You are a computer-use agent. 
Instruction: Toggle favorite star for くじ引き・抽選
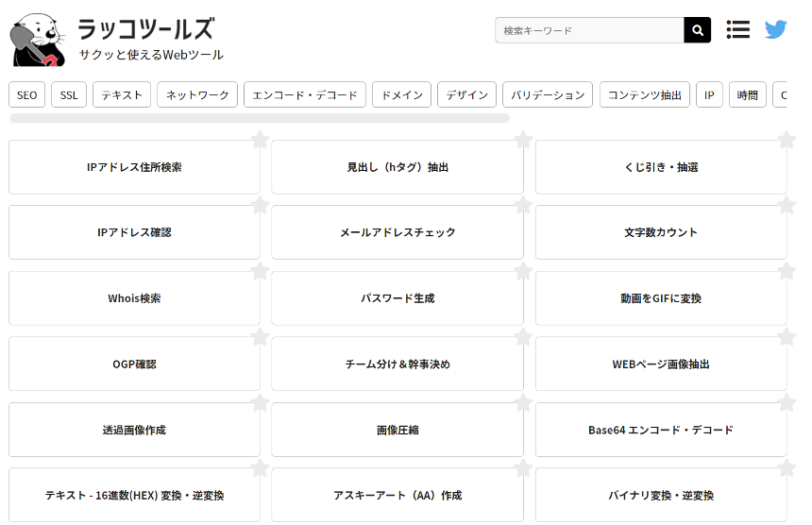click(x=787, y=141)
